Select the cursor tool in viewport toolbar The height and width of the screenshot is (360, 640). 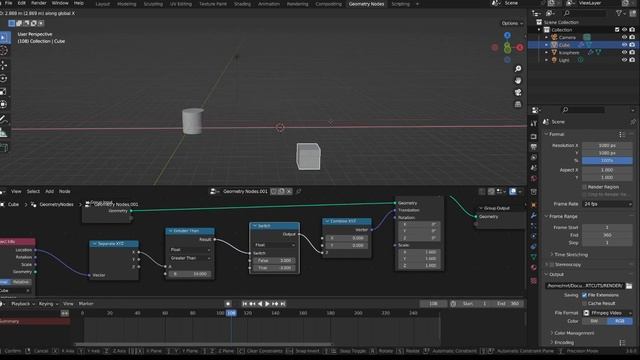pyautogui.click(x=4, y=51)
